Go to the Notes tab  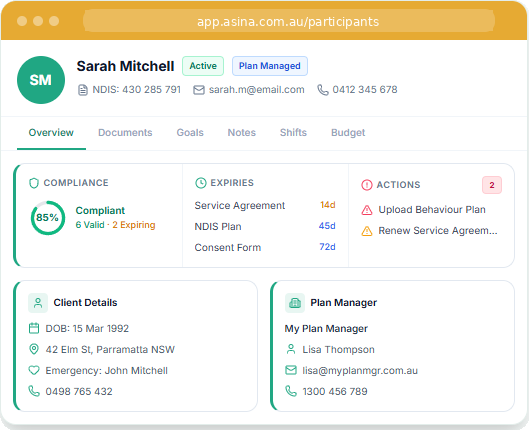pyautogui.click(x=242, y=133)
